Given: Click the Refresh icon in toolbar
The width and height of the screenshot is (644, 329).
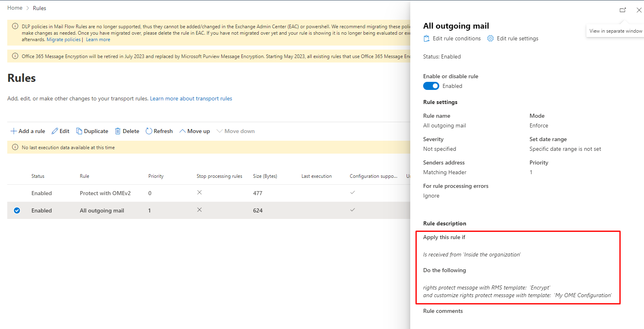Looking at the screenshot, I should point(149,131).
